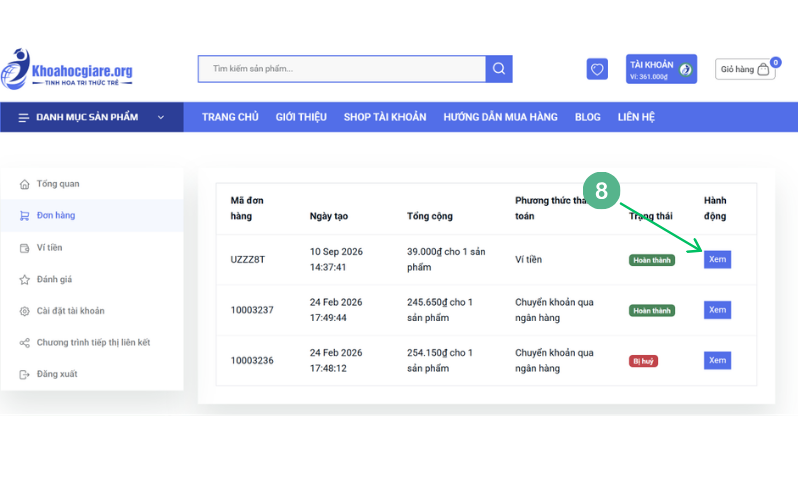Image resolution: width=800 pixels, height=500 pixels.
Task: Click the logout icon beside Đăng xuất
Action: click(x=24, y=374)
